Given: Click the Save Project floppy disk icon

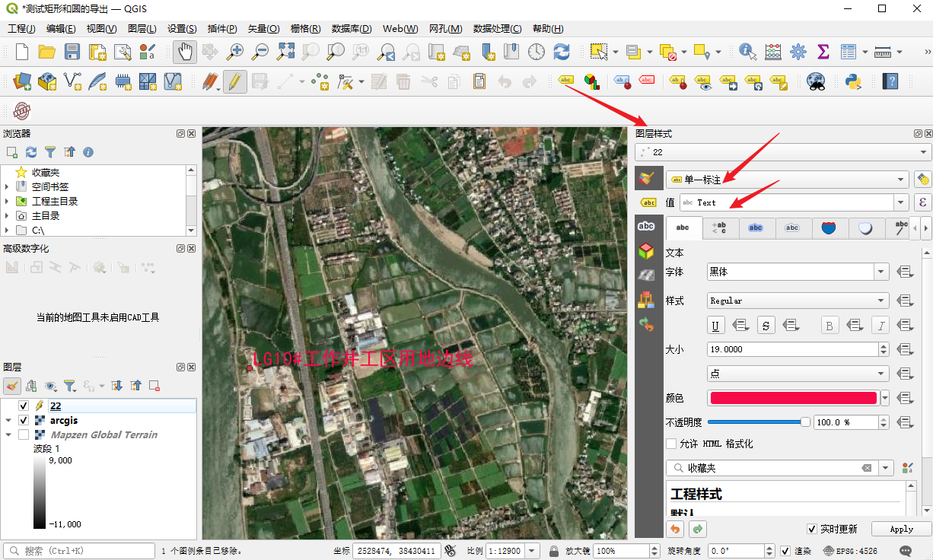Looking at the screenshot, I should pyautogui.click(x=72, y=52).
